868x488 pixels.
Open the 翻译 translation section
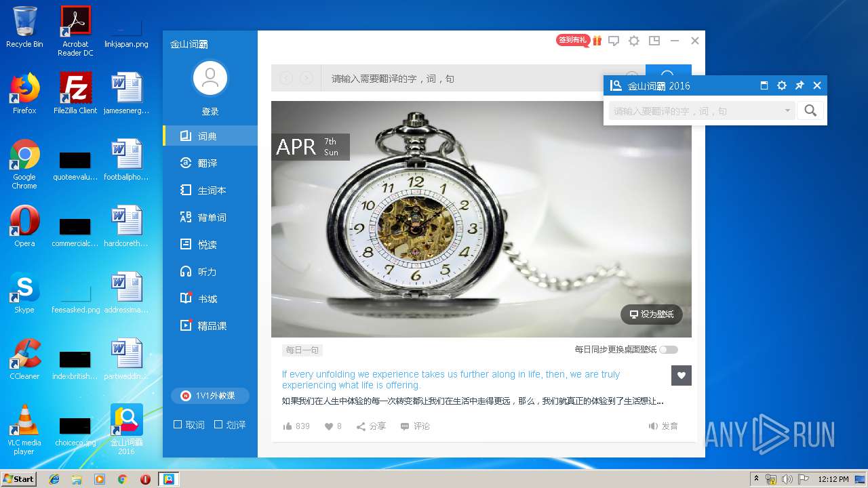click(x=210, y=163)
